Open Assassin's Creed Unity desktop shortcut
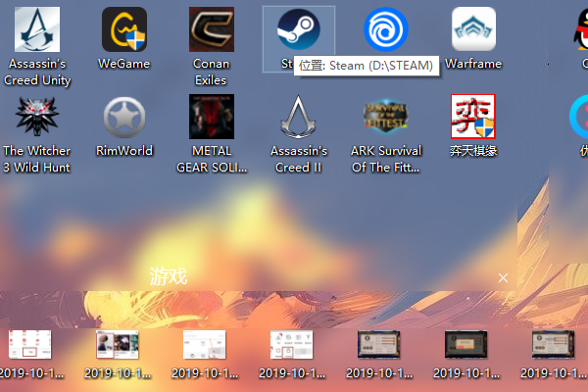Image resolution: width=588 pixels, height=392 pixels. click(36, 30)
